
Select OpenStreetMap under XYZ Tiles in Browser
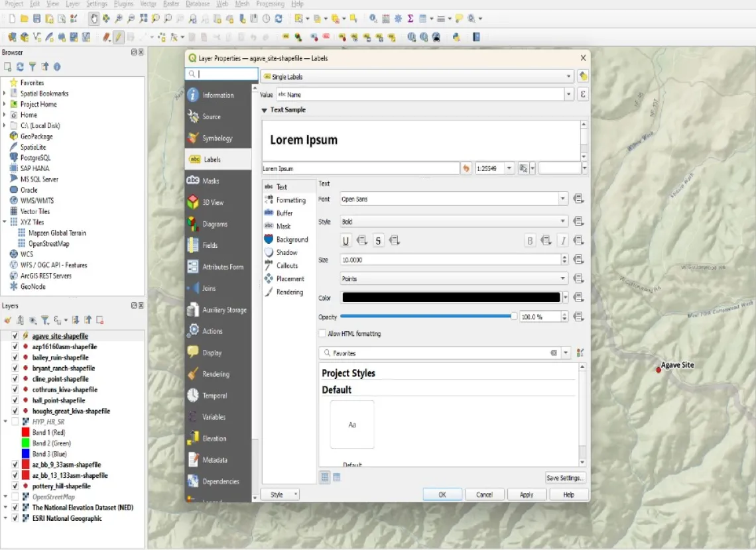48,244
